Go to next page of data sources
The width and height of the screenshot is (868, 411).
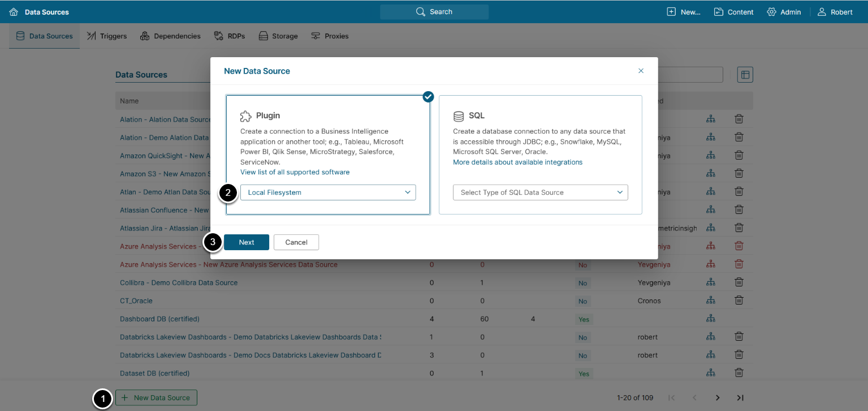(x=718, y=398)
